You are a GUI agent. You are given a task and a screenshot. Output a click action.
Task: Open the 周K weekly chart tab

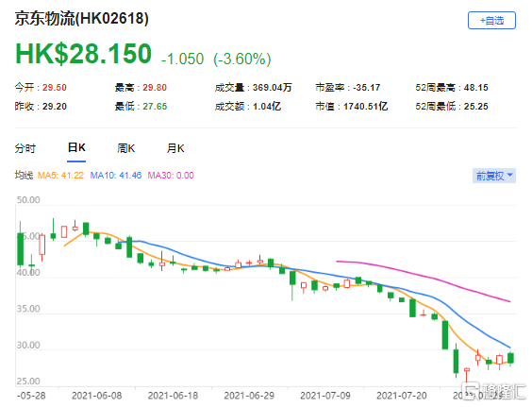(x=125, y=148)
